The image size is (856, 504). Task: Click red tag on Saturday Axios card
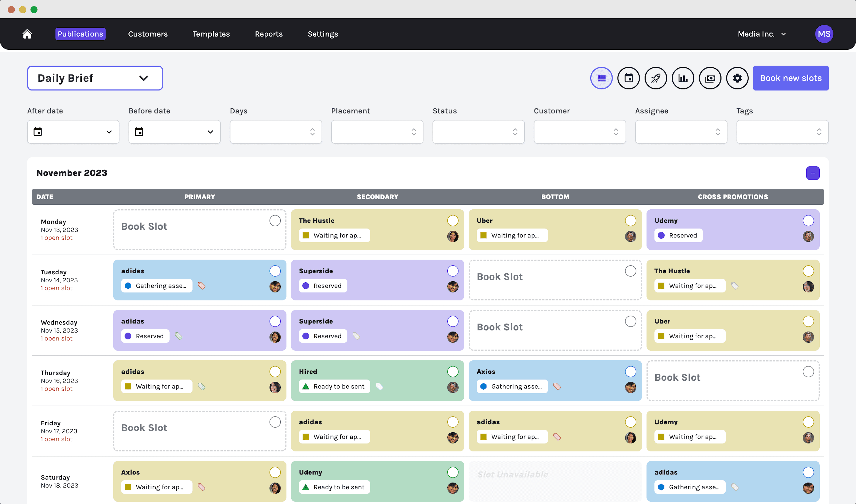[202, 487]
